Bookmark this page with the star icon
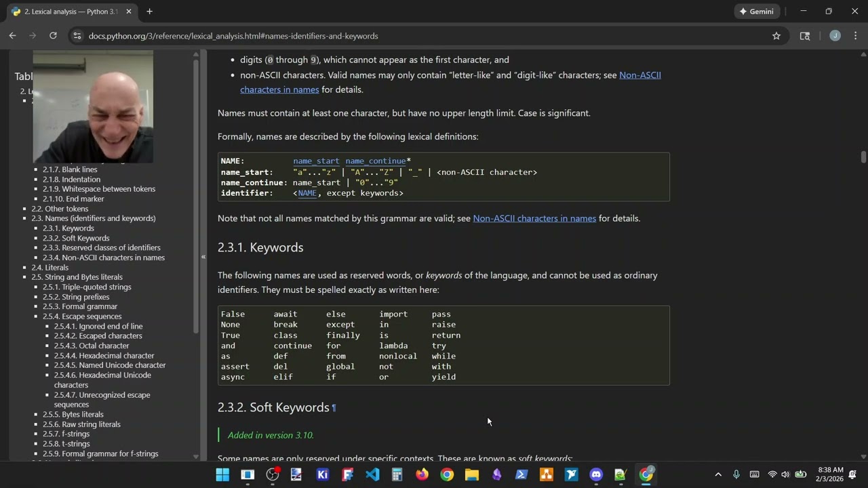868x488 pixels. point(776,36)
